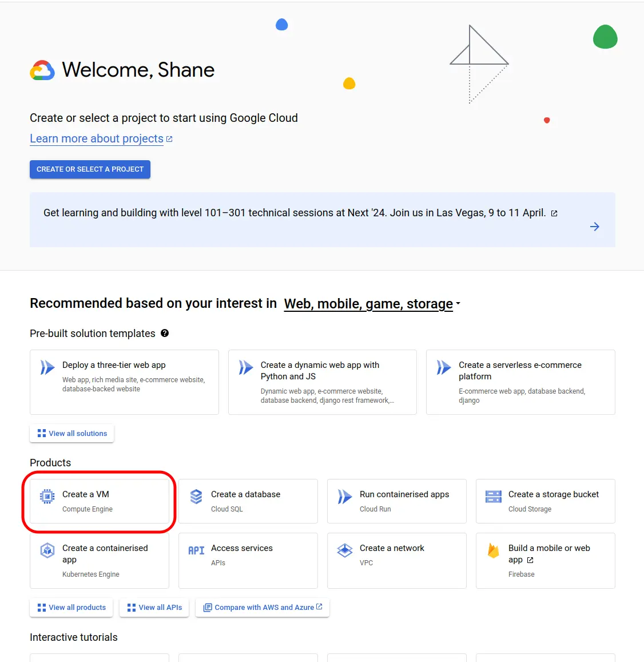This screenshot has height=662, width=644.
Task: Click the icon on serverless e-commerce platform card
Action: click(444, 367)
